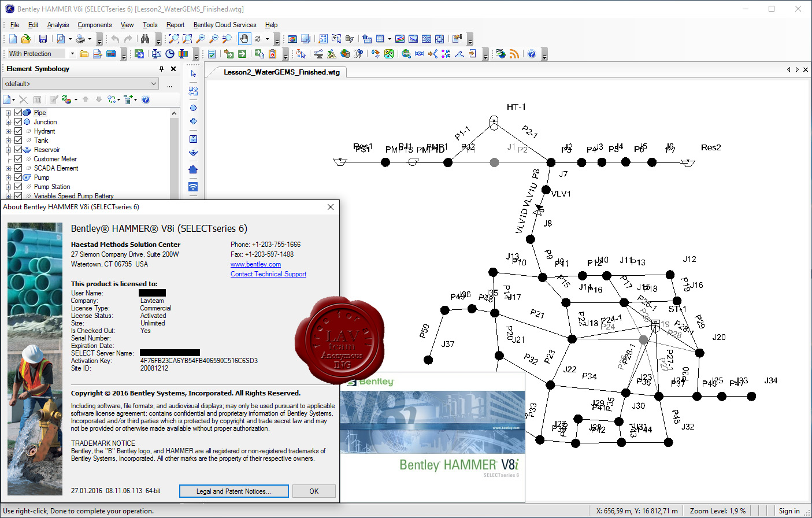Viewport: 812px width, 518px height.
Task: Click the Graphs chart icon
Action: [x=399, y=39]
